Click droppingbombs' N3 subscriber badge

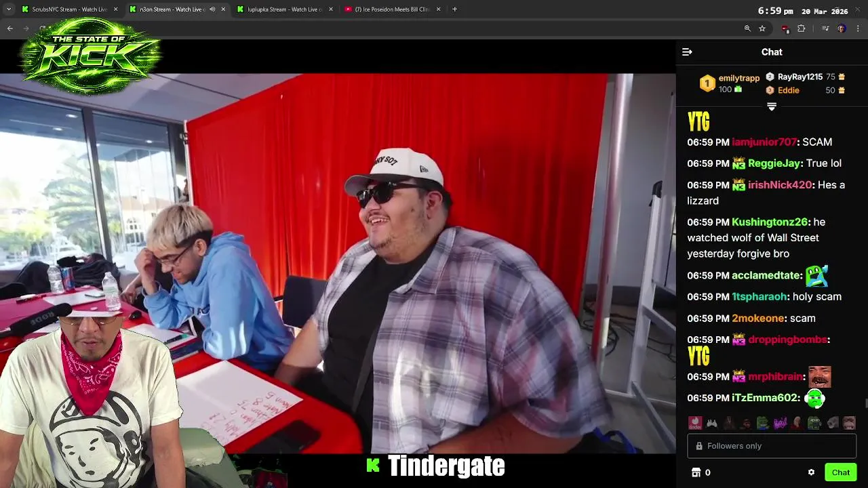coord(738,340)
